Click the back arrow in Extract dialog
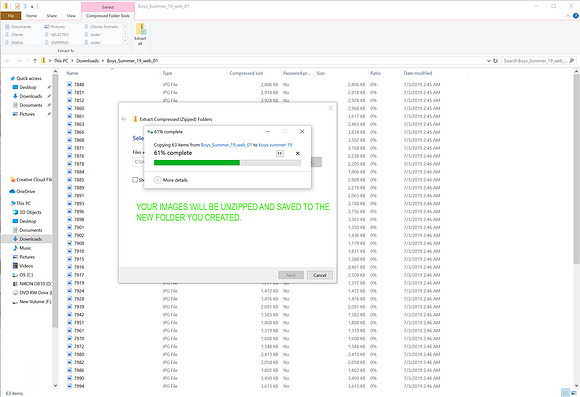This screenshot has width=580, height=397. pos(124,119)
